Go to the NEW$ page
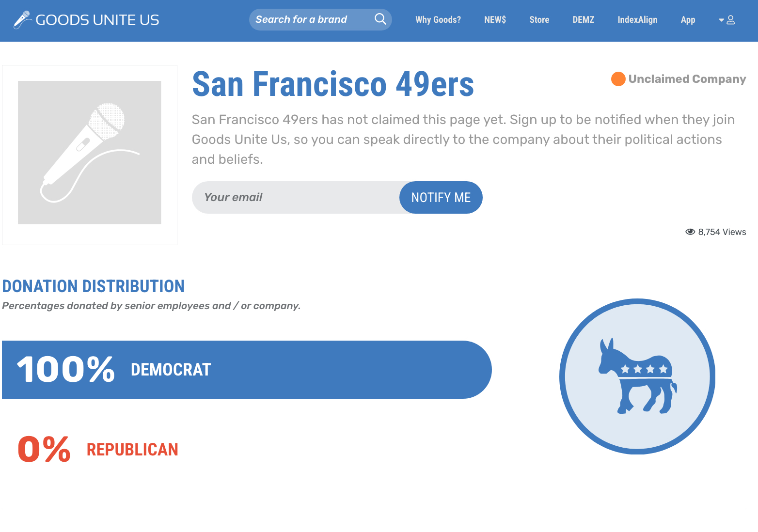 tap(495, 20)
